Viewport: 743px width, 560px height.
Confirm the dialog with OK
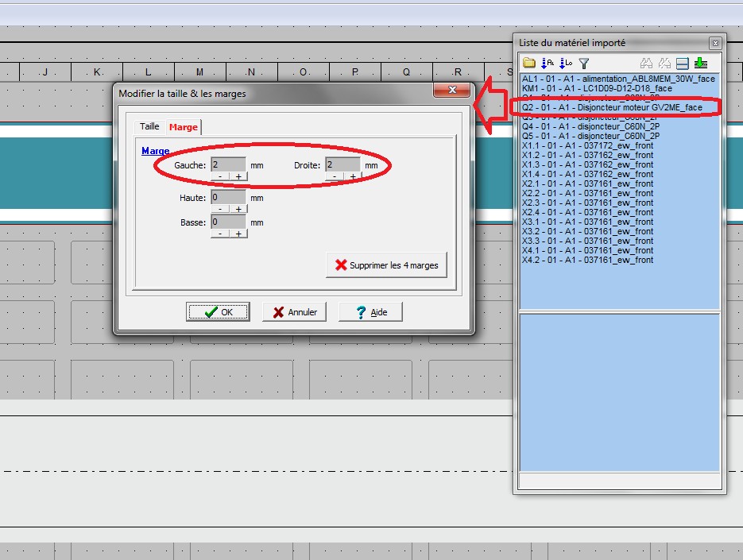click(x=218, y=312)
